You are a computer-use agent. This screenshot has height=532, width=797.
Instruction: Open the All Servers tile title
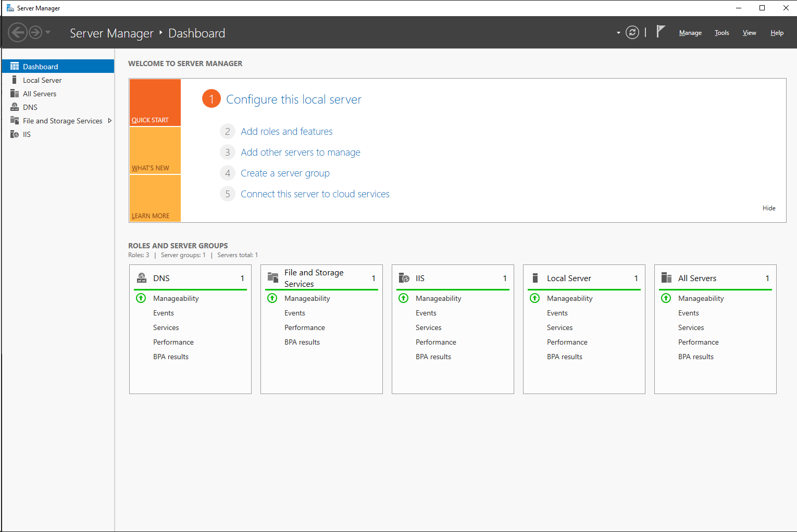click(x=697, y=278)
